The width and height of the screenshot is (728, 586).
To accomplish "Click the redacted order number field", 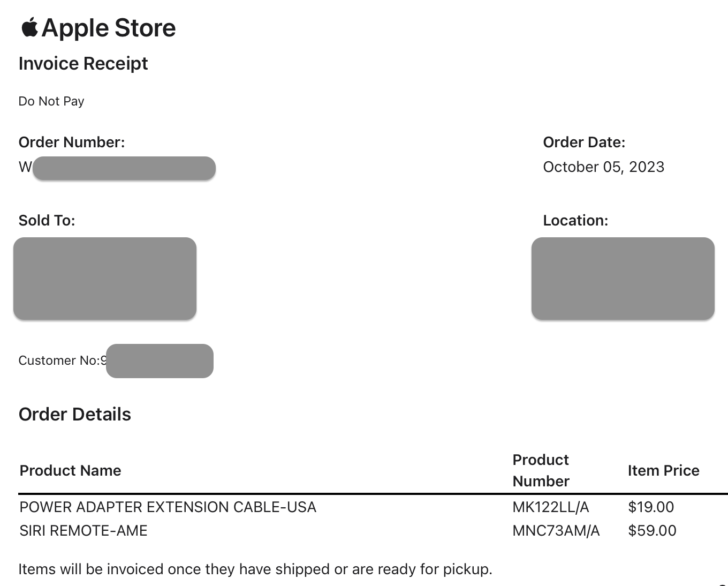I will point(124,168).
